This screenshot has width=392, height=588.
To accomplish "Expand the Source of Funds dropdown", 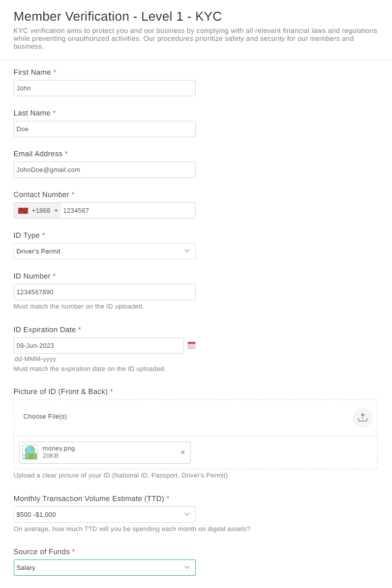I will pos(104,568).
